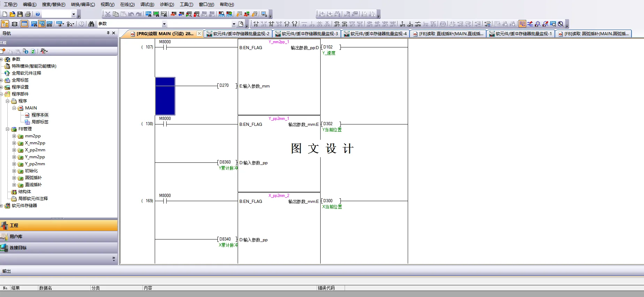The image size is (644, 297).
Task: Click the Read from PLC blue-arrow icon
Action: [x=181, y=14]
